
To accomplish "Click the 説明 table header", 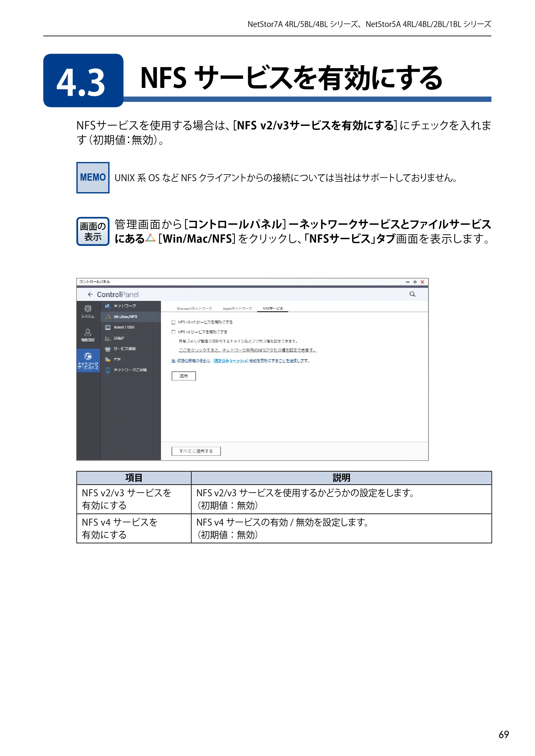I will tap(341, 478).
